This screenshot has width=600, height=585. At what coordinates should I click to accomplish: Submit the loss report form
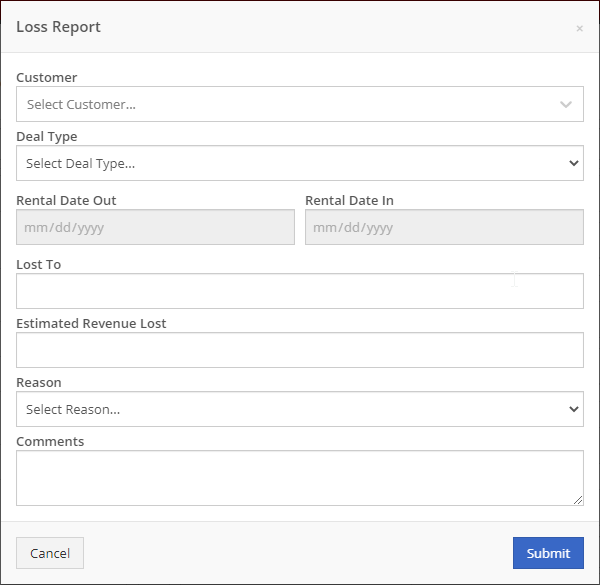click(x=548, y=553)
